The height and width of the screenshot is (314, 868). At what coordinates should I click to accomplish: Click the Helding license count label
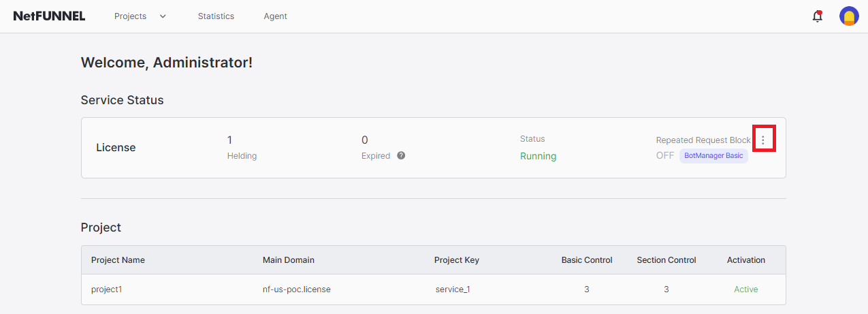242,156
